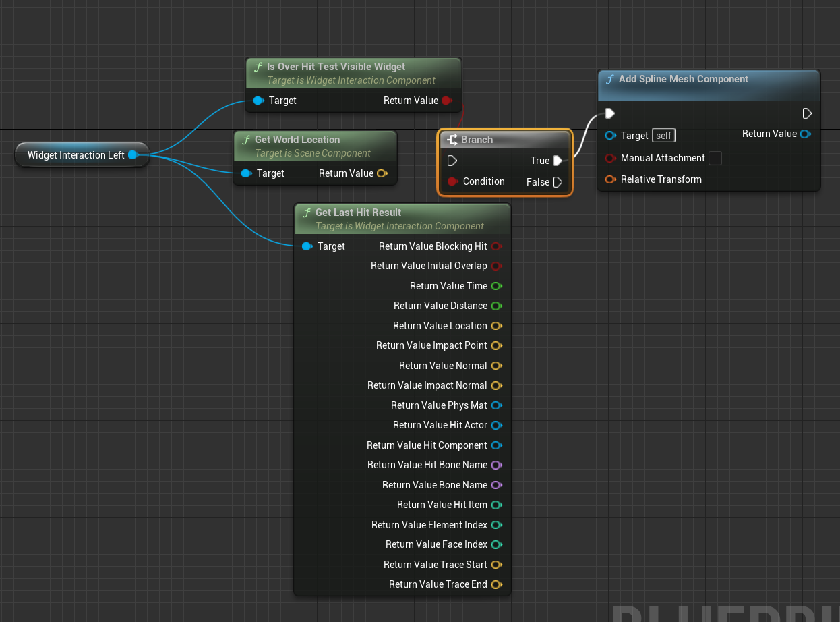The image size is (840, 622).
Task: Toggle the Manual Attachment checkbox
Action: (x=715, y=158)
